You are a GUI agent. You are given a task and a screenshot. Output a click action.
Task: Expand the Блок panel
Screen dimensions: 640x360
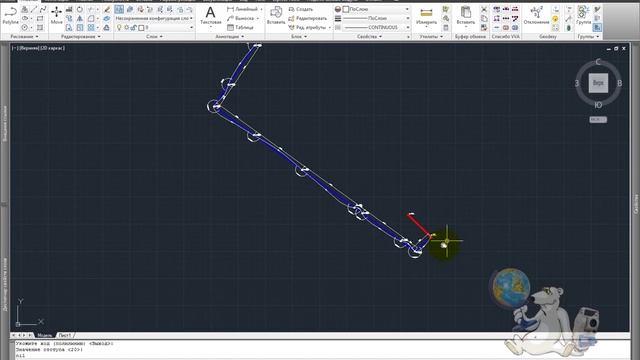pos(299,37)
